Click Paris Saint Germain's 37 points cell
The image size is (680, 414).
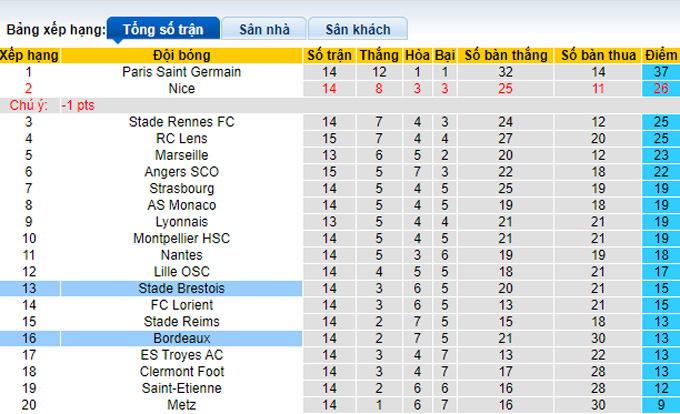(x=661, y=72)
